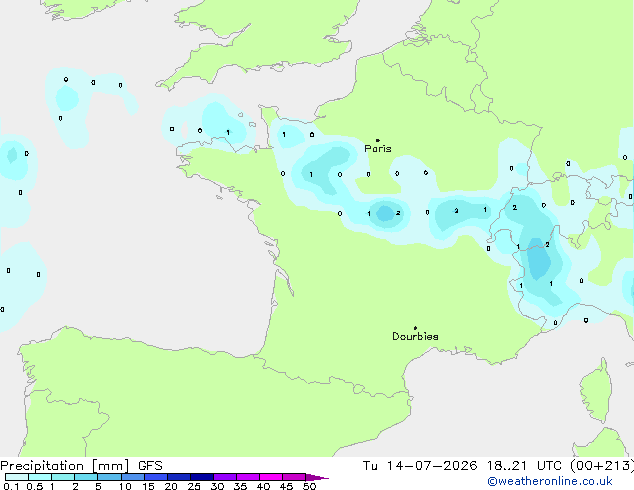Click the 40–45 mm bright magenta swatch
634x490 pixels.
click(x=271, y=477)
